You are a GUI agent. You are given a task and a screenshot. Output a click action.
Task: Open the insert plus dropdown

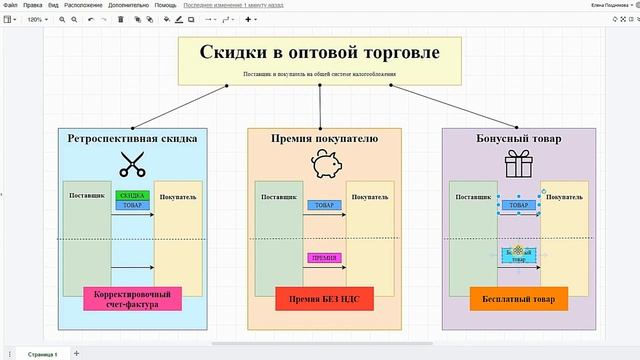(251, 19)
